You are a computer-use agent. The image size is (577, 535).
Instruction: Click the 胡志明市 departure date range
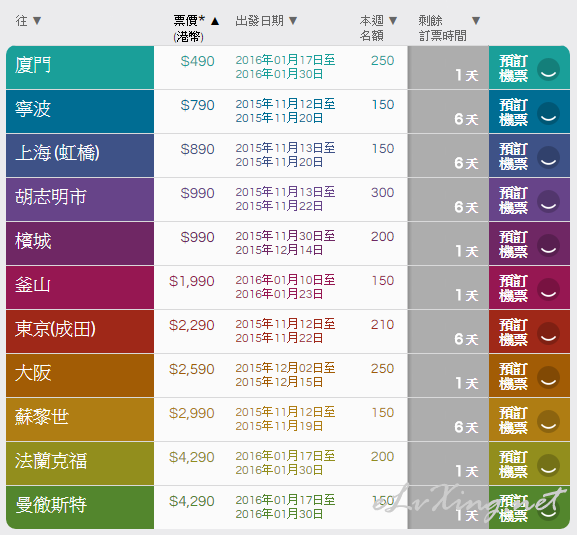[285, 199]
